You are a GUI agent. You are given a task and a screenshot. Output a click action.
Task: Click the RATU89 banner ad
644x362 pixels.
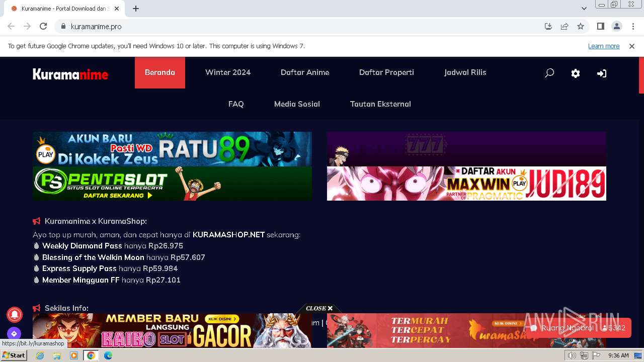coord(172,149)
